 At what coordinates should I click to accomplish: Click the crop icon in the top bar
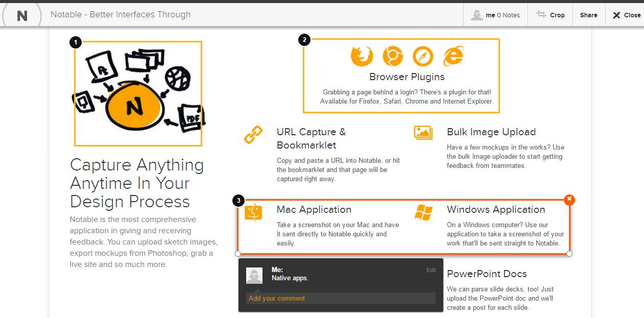[x=541, y=15]
